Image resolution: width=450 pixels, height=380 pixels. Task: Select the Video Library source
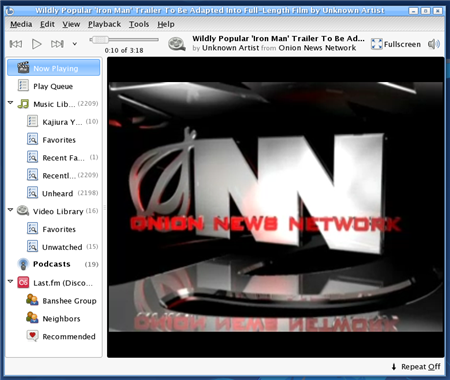[54, 211]
